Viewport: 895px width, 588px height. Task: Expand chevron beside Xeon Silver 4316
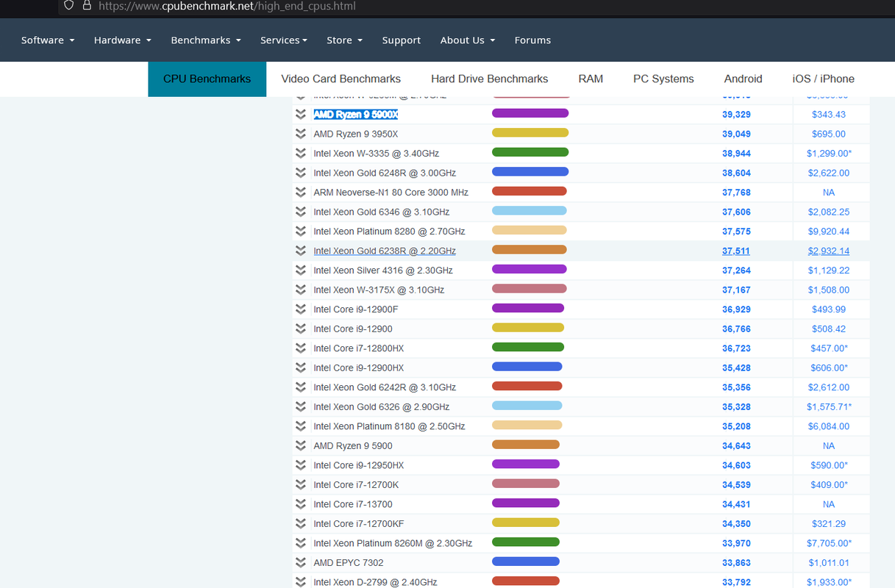(x=300, y=270)
